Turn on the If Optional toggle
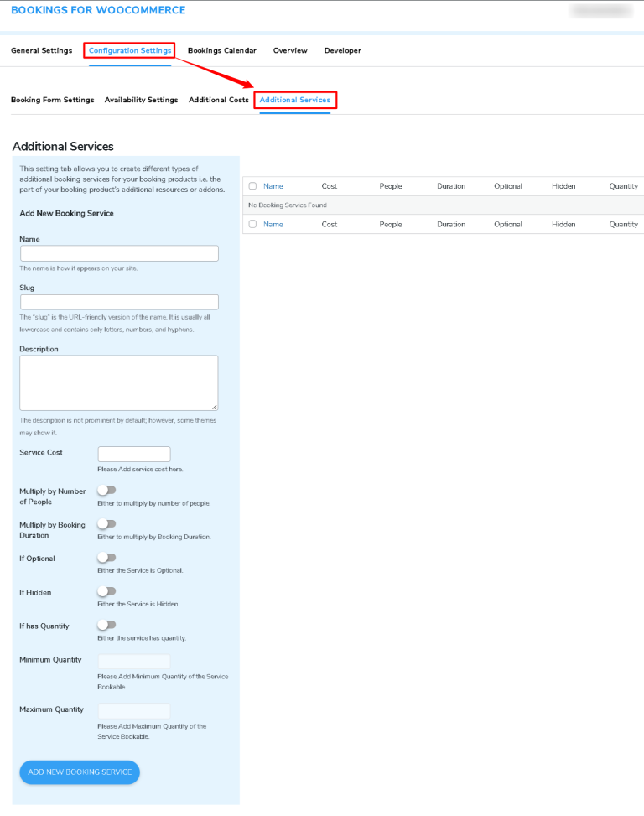 click(106, 557)
